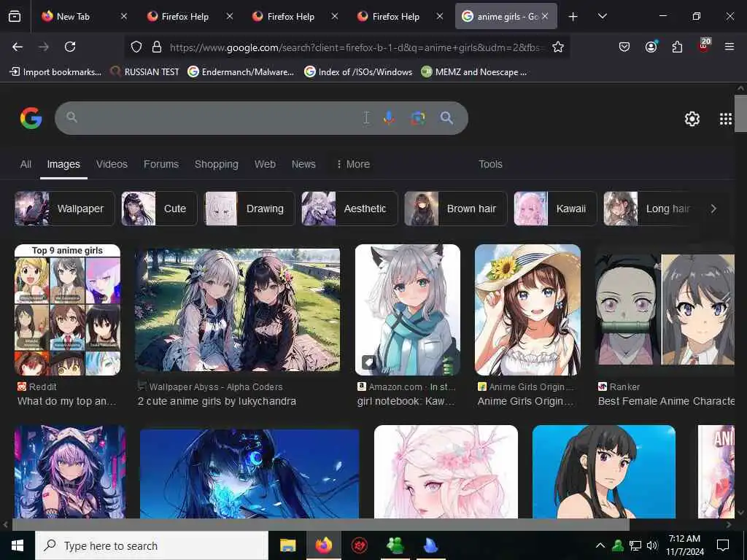Image resolution: width=747 pixels, height=560 pixels.
Task: Open Top 9 anime girls Reddit image
Action: pyautogui.click(x=67, y=310)
